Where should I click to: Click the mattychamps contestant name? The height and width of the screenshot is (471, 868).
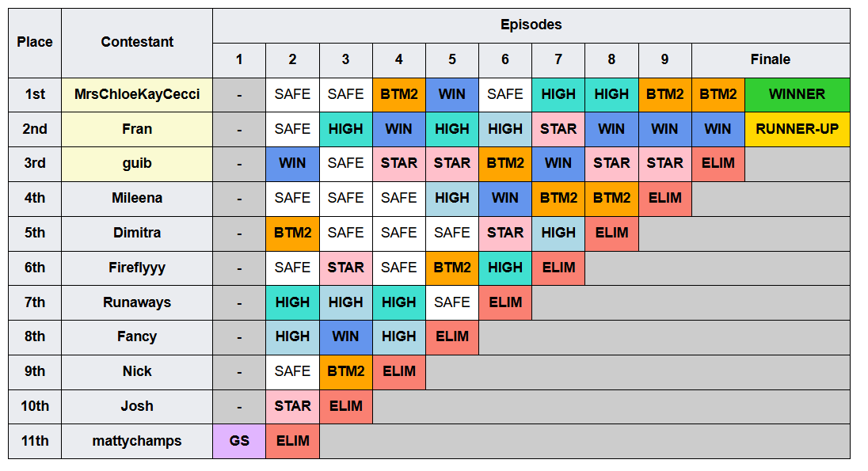click(137, 441)
